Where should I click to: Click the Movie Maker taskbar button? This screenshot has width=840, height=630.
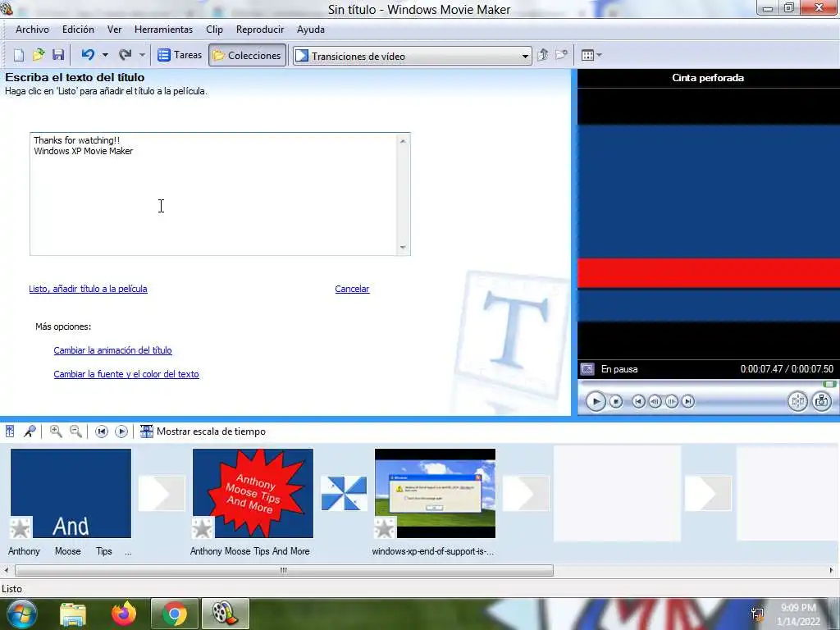[x=225, y=614]
